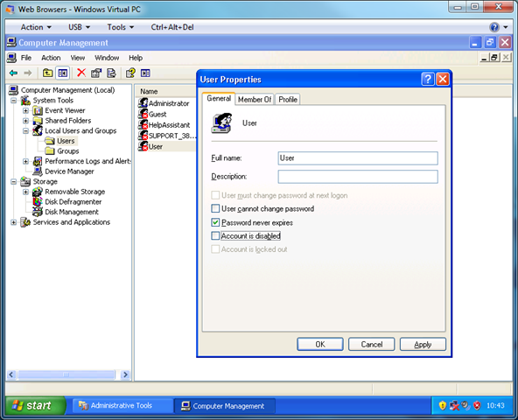The width and height of the screenshot is (518, 420).
Task: Open the Window menu
Action: tap(107, 58)
